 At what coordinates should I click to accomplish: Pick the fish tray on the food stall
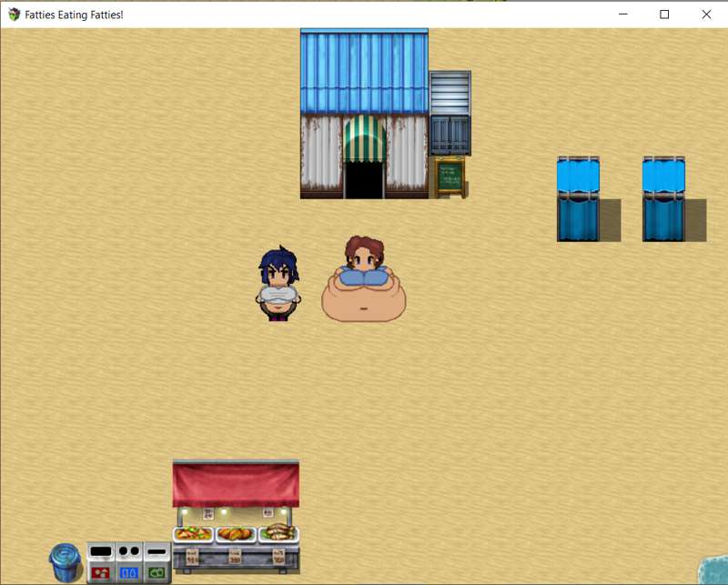coord(278,532)
